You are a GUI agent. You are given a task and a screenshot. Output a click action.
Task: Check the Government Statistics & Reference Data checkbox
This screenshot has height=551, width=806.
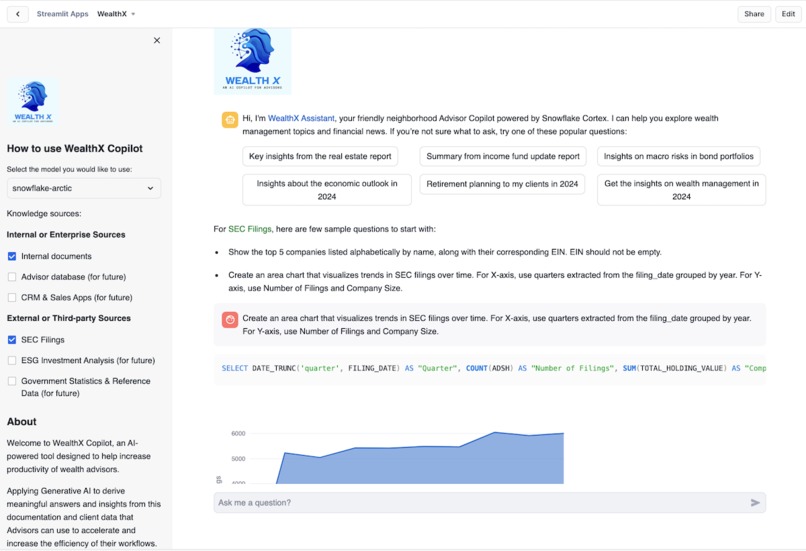pyautogui.click(x=12, y=381)
